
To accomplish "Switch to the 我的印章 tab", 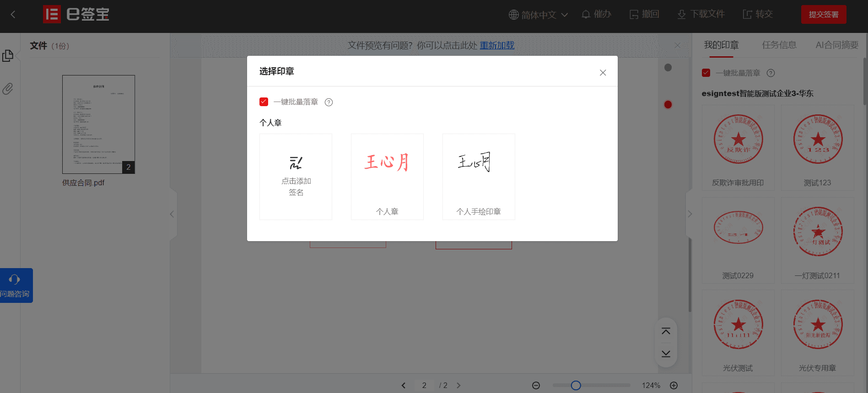I will coord(721,45).
